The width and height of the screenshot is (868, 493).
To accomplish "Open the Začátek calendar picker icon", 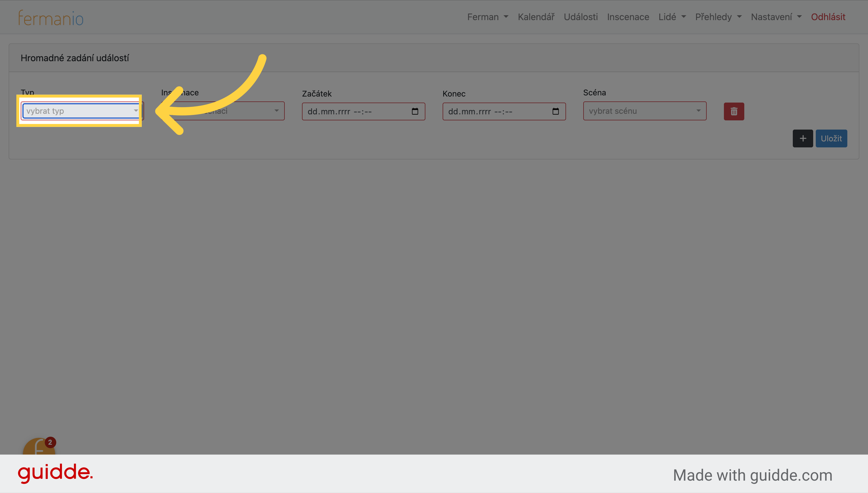I will (415, 111).
